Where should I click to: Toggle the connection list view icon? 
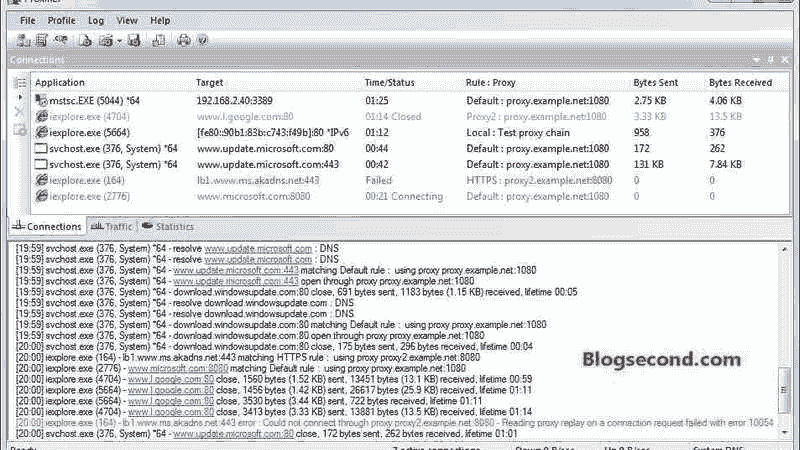click(x=20, y=83)
